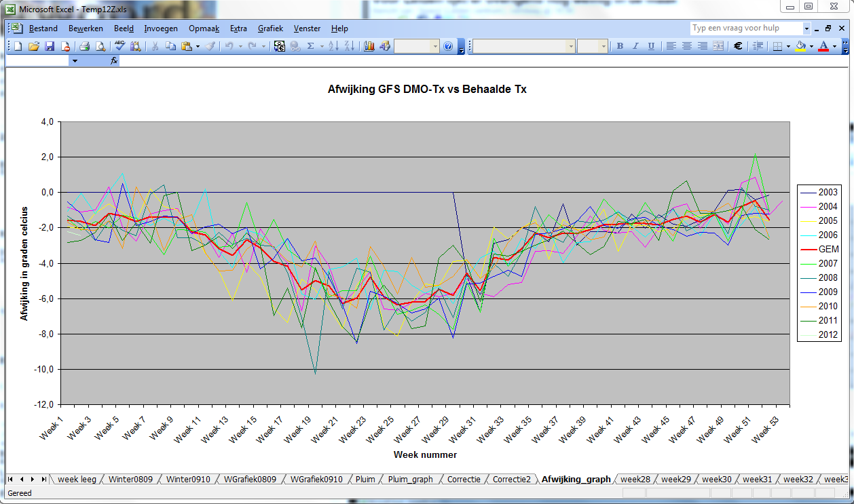Open the Name Box dropdown arrow

75,60
